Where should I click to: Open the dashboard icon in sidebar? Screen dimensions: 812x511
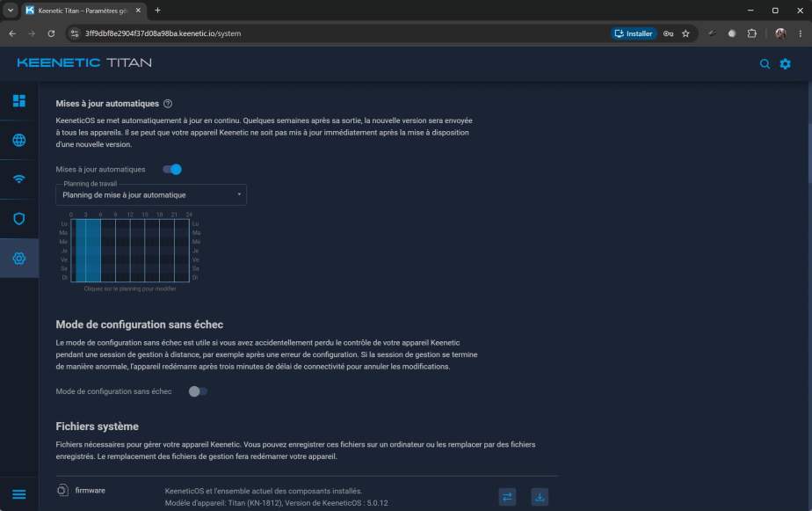point(19,100)
